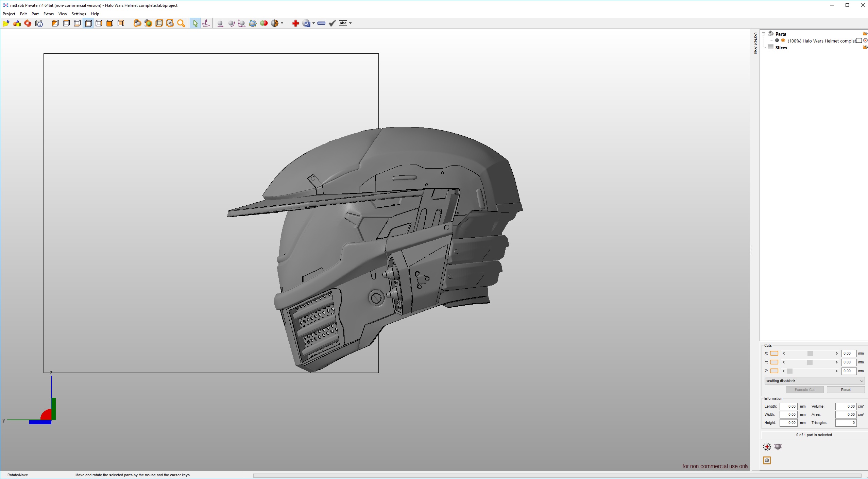Open the View menu
868x479 pixels.
point(63,14)
